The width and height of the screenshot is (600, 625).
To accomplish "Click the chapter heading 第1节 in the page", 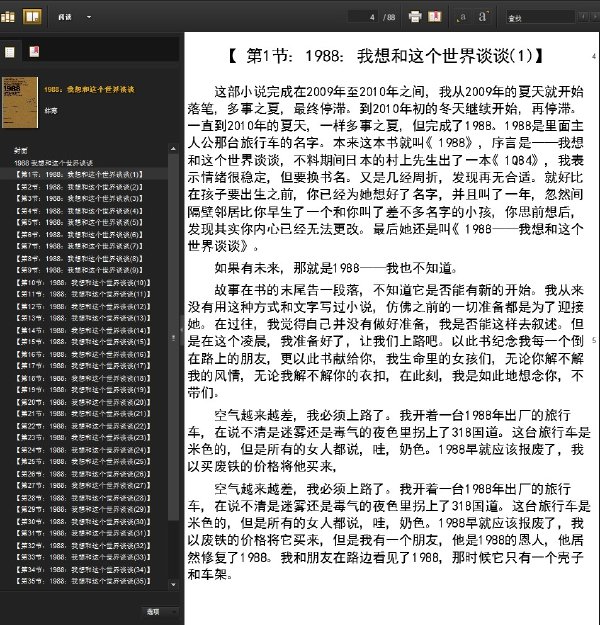I will tap(384, 56).
